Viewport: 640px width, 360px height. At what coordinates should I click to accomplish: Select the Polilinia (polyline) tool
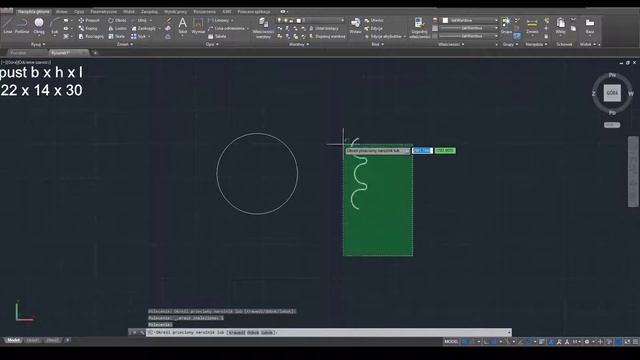(x=22, y=26)
